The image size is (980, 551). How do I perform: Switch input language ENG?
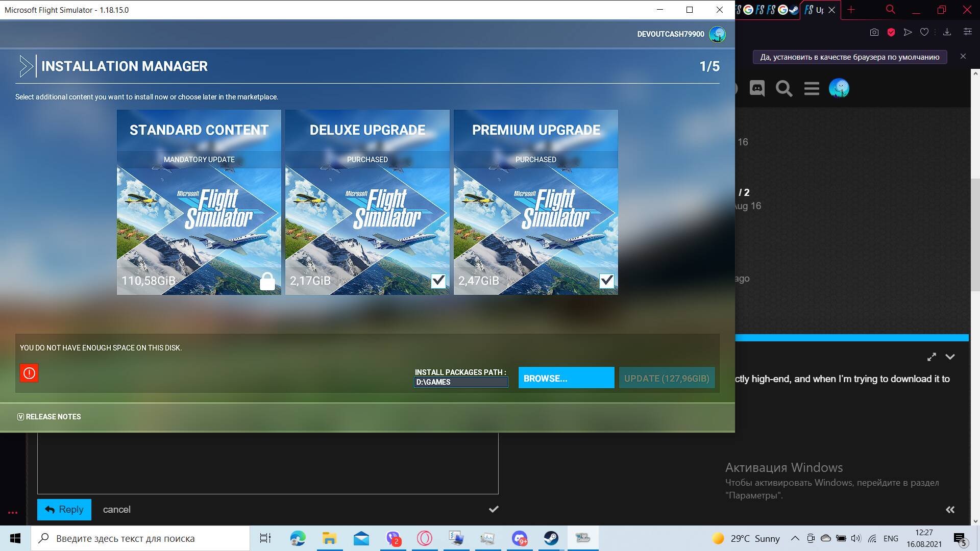[x=891, y=538]
